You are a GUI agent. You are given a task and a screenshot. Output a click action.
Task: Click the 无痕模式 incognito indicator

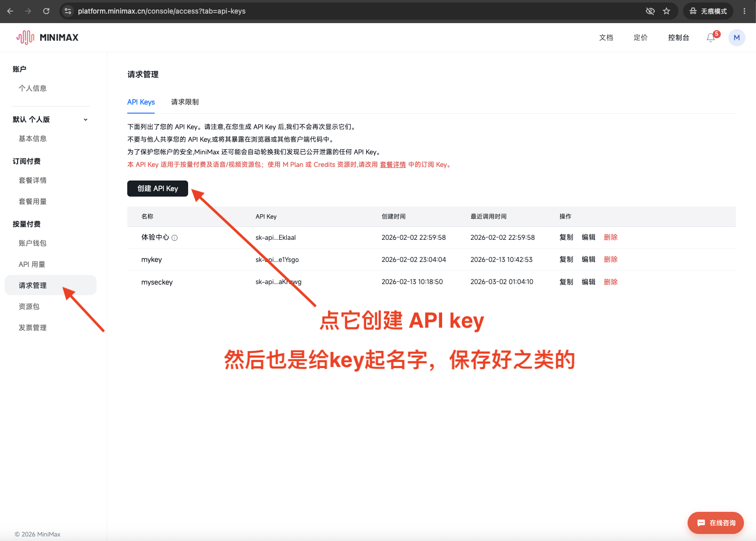click(x=708, y=11)
